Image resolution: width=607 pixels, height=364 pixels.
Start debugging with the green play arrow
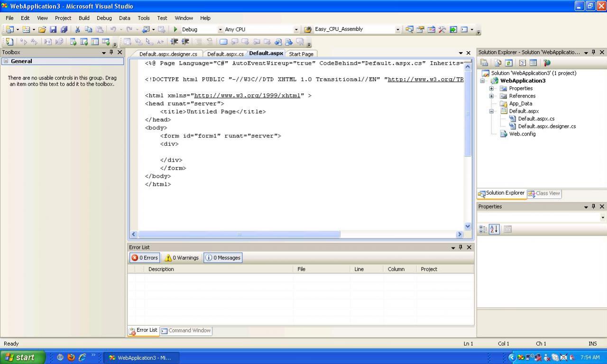point(175,29)
